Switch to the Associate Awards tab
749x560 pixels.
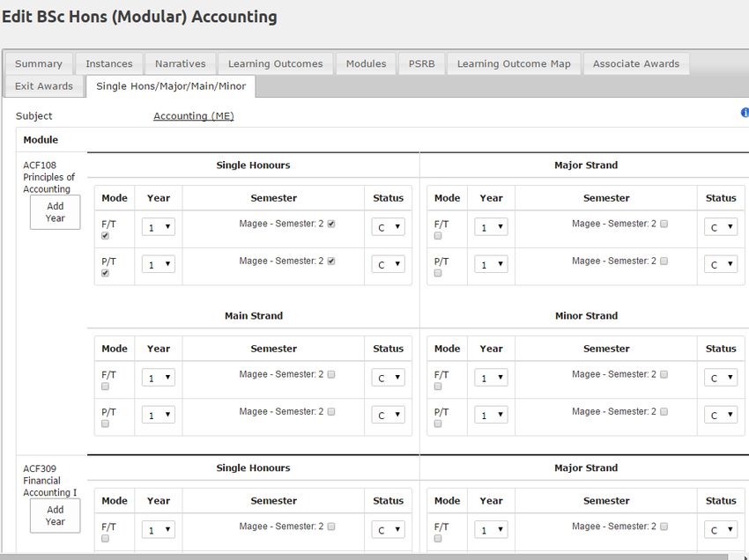636,63
